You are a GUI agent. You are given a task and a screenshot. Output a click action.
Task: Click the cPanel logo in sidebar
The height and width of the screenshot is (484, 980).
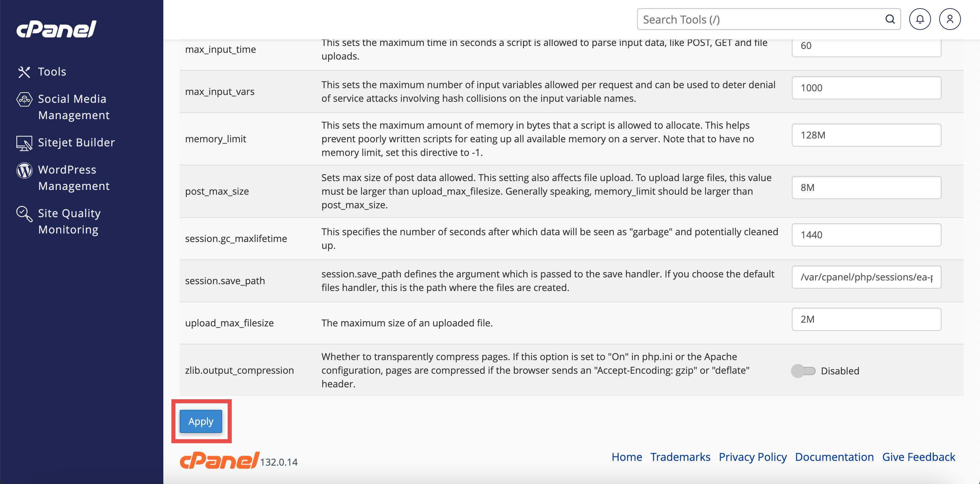(56, 29)
